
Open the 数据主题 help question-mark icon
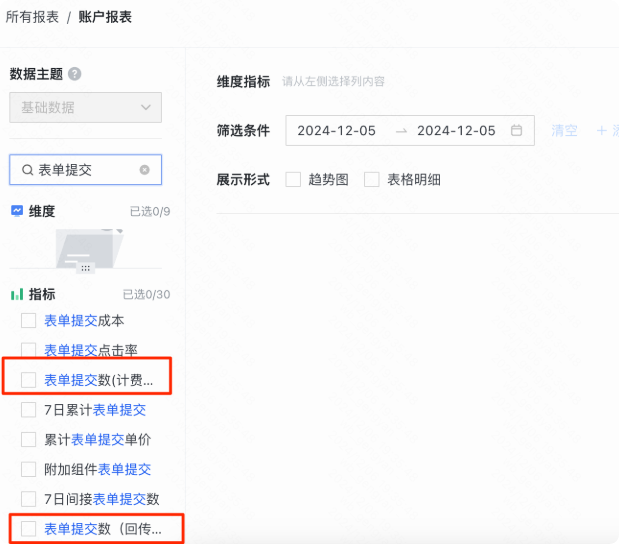click(75, 74)
